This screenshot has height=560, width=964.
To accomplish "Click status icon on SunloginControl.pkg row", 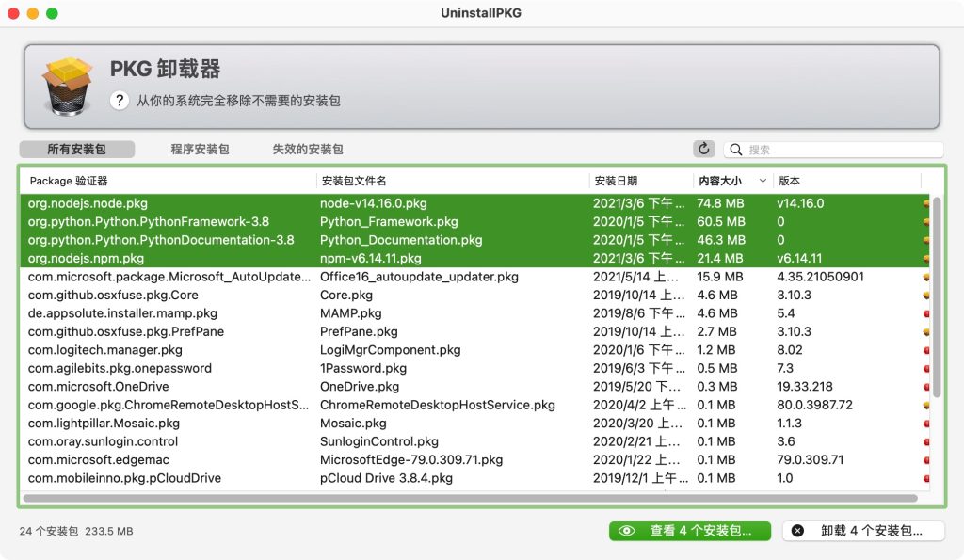I will point(926,441).
